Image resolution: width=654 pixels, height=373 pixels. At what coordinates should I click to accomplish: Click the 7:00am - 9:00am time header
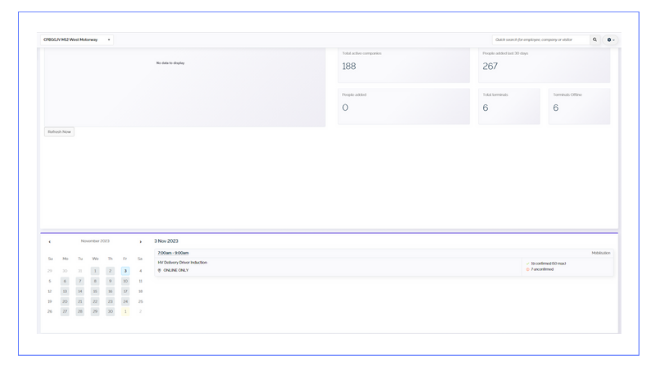173,253
